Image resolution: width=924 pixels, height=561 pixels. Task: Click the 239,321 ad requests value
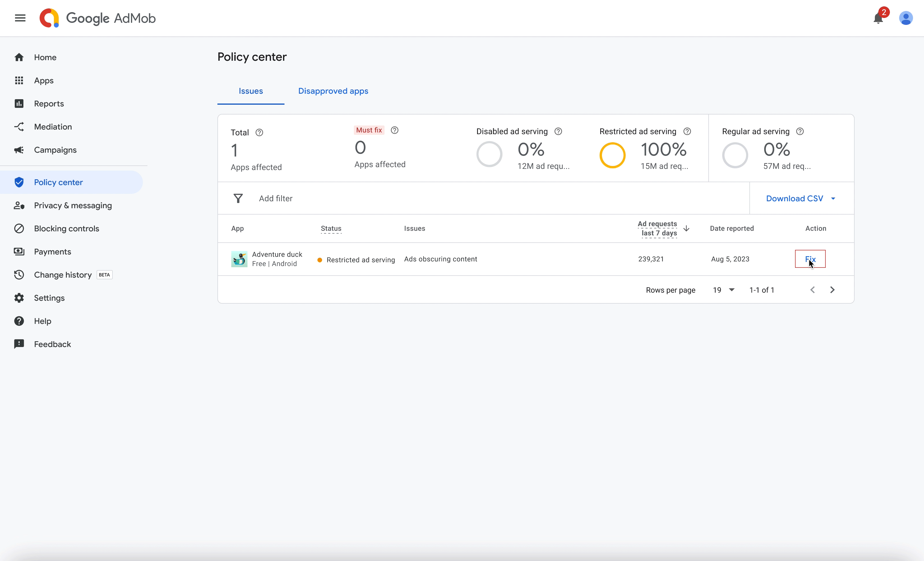pyautogui.click(x=651, y=259)
